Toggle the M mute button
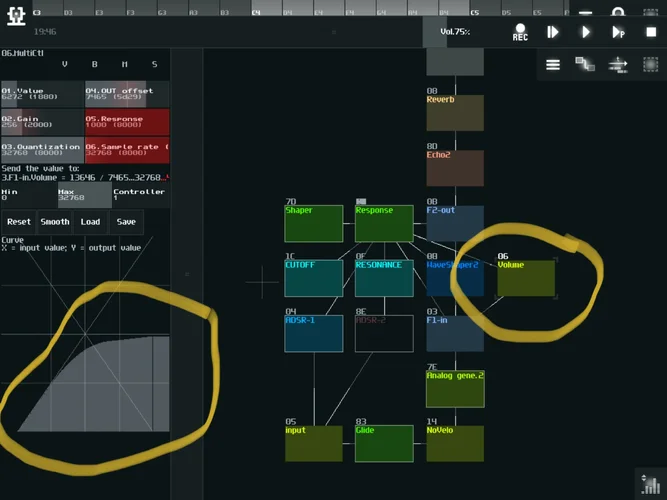The height and width of the screenshot is (500, 667). pyautogui.click(x=125, y=64)
